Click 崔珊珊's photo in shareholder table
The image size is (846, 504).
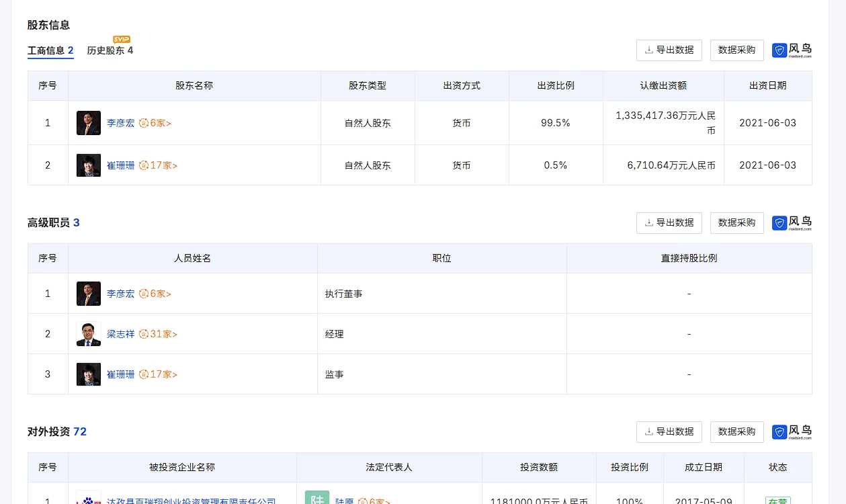coord(89,165)
